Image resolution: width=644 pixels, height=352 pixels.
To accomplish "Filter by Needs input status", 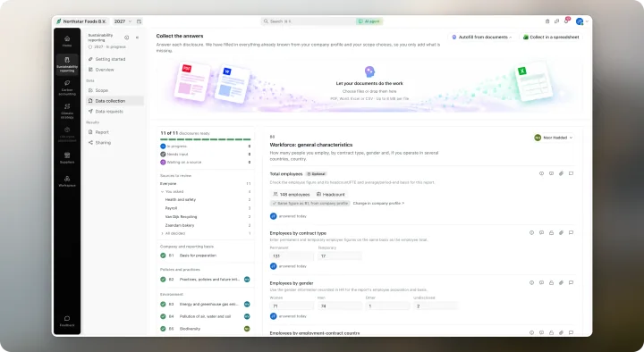I will point(206,155).
